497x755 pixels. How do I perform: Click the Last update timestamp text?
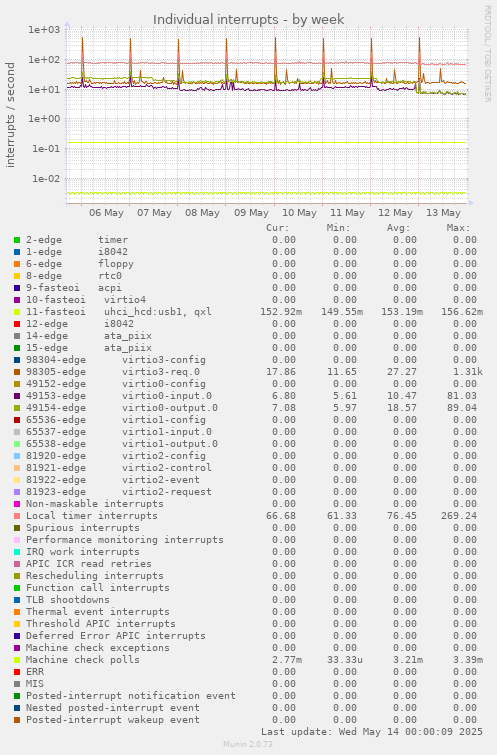(x=372, y=732)
